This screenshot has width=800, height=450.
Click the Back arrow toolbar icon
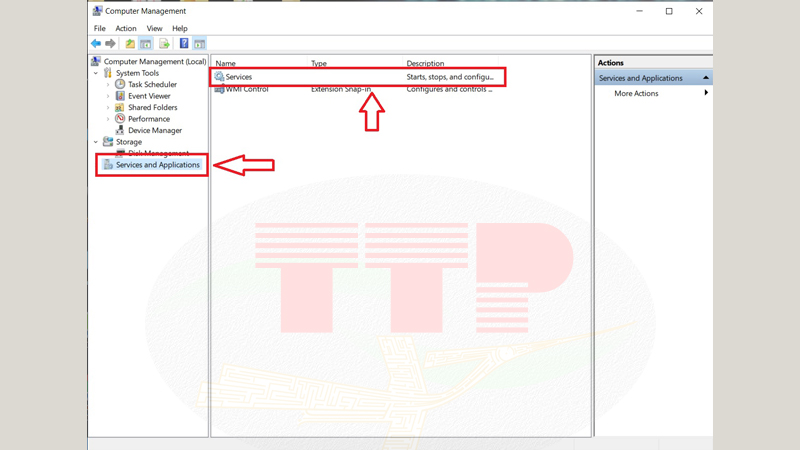(x=96, y=44)
